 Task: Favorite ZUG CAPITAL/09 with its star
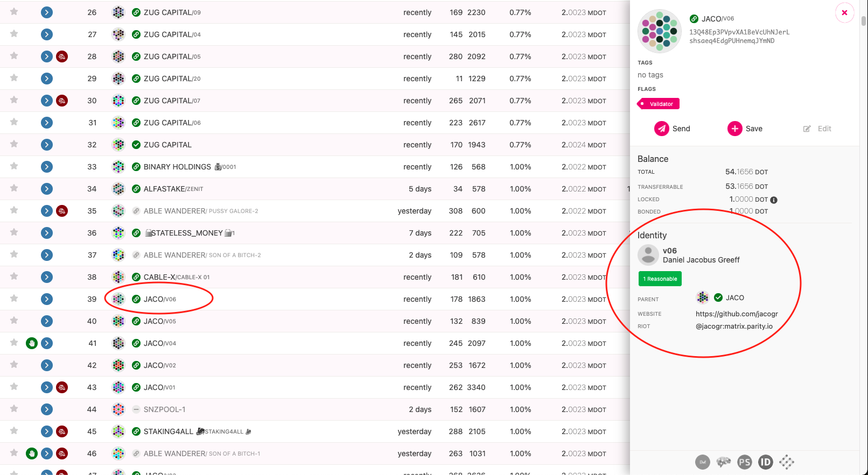[14, 12]
